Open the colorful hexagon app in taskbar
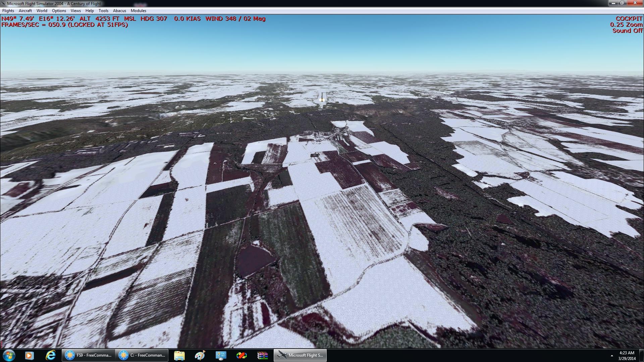The width and height of the screenshot is (644, 362). click(241, 355)
